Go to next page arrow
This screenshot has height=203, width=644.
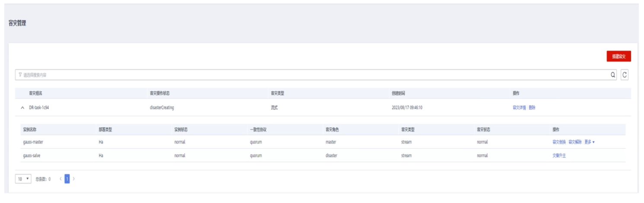tap(73, 179)
